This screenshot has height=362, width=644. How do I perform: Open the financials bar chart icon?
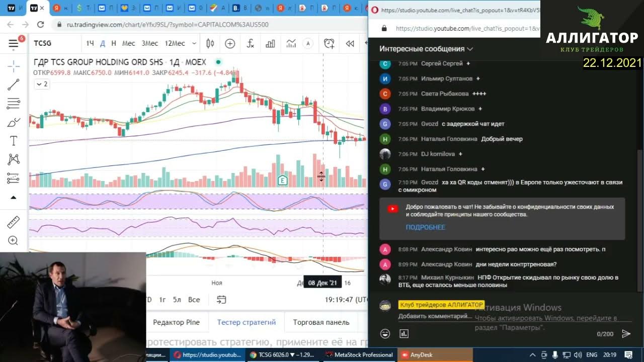270,44
